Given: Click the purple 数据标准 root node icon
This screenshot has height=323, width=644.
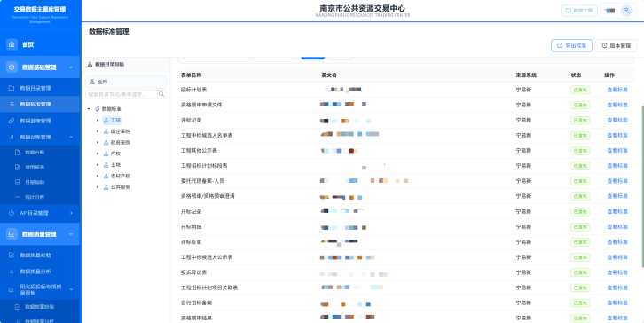Looking at the screenshot, I should pyautogui.click(x=98, y=109).
